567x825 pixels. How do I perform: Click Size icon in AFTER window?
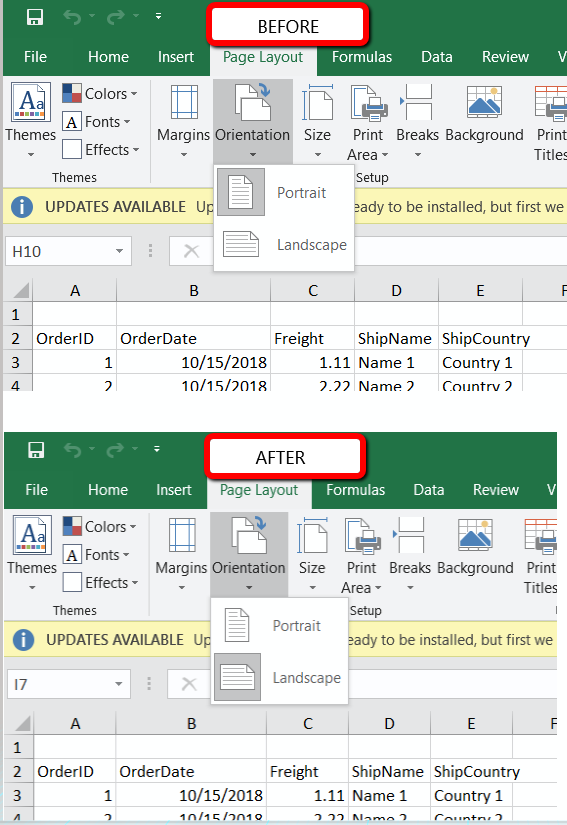click(x=312, y=535)
